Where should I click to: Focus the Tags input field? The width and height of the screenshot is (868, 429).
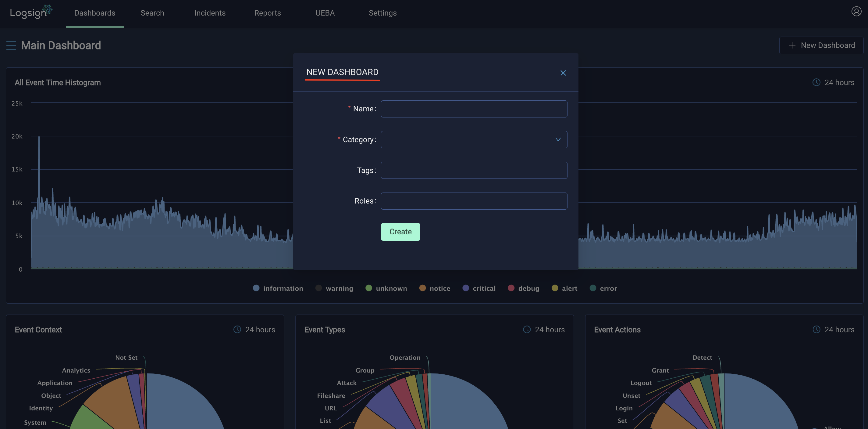[x=474, y=170]
